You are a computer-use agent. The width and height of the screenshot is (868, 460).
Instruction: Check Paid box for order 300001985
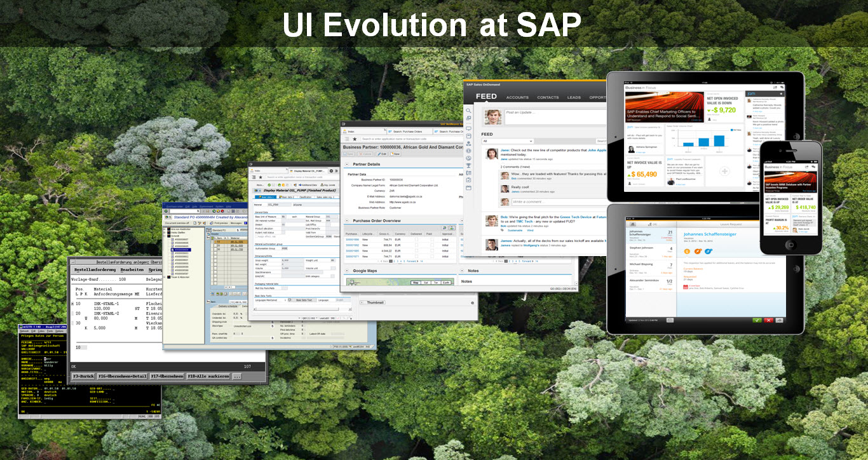[432, 251]
